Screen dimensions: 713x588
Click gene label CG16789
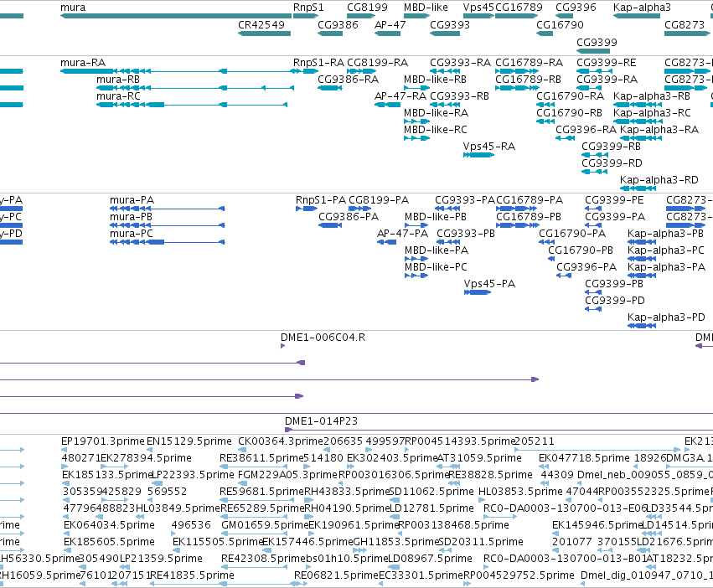pos(519,8)
